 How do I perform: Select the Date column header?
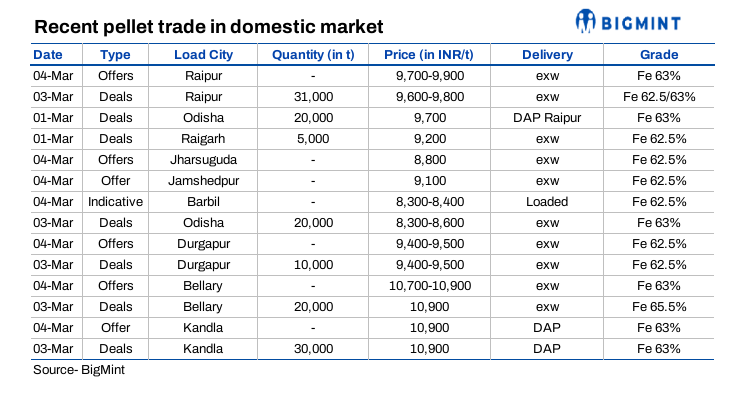pyautogui.click(x=48, y=55)
